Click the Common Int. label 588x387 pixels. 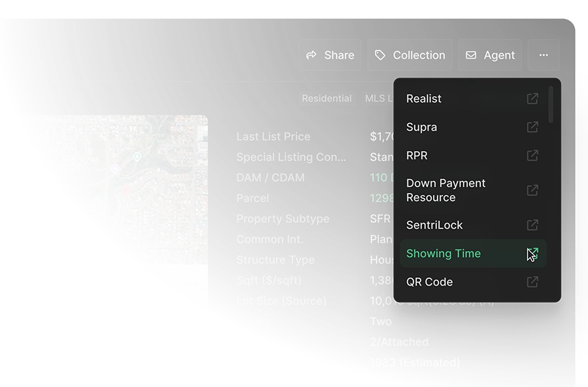pos(270,239)
